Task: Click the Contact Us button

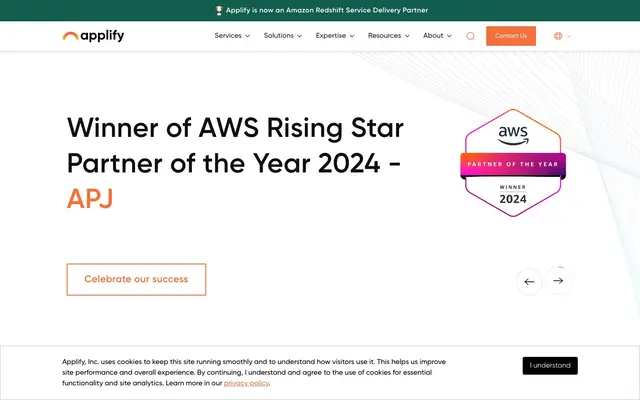Action: point(511,36)
